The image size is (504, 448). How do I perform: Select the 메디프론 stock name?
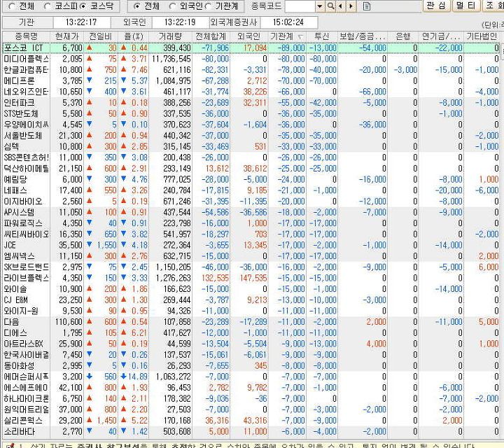[19, 80]
